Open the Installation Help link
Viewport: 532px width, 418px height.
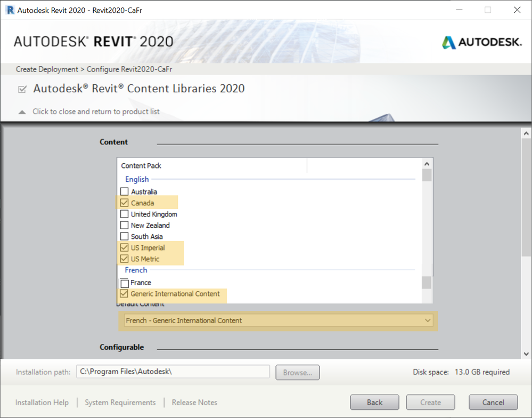pyautogui.click(x=42, y=403)
